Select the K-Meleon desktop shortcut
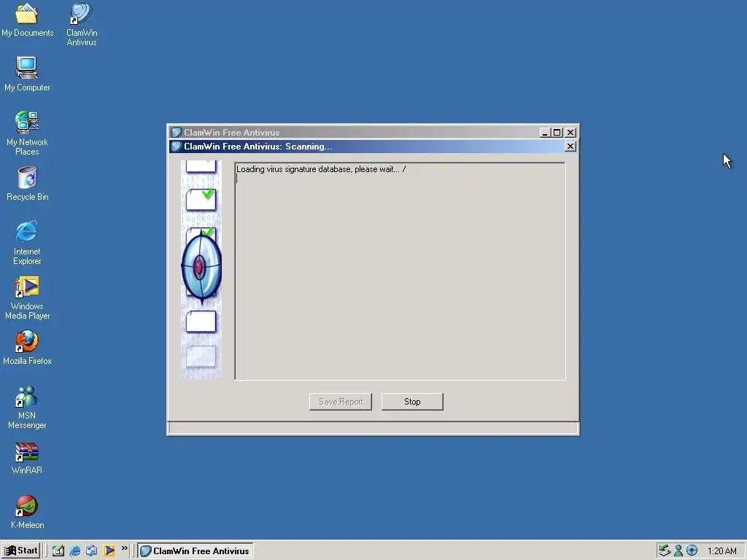This screenshot has height=560, width=747. coord(27,513)
